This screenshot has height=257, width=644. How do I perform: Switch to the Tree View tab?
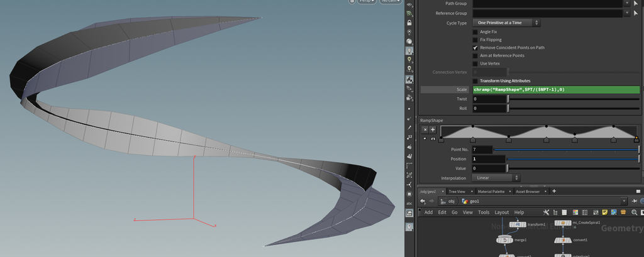click(x=457, y=191)
